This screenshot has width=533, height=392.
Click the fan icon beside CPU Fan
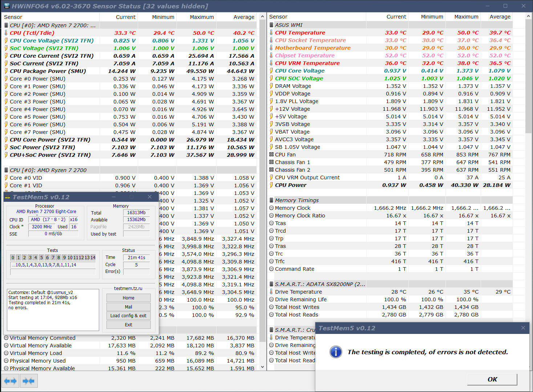pyautogui.click(x=271, y=155)
